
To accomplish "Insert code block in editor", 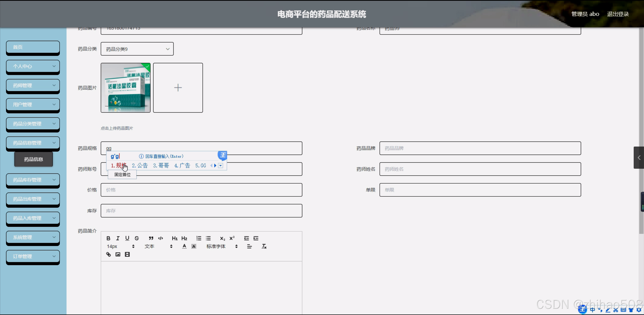I will 160,238.
